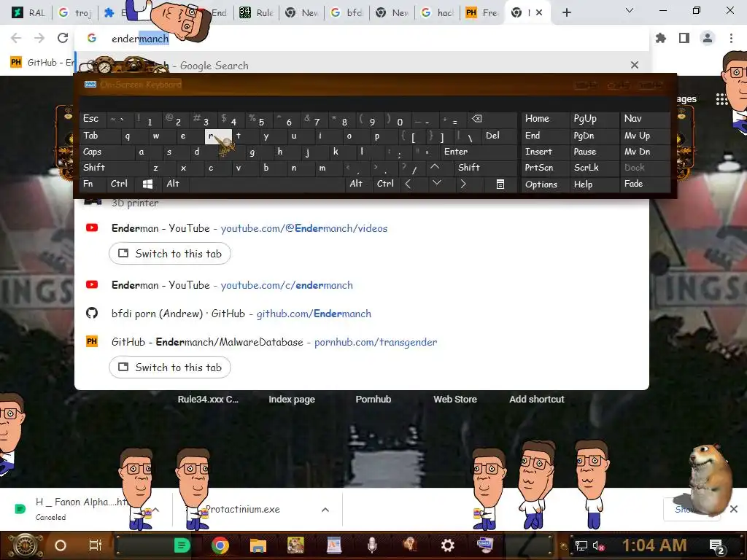Click Switch to this tab under MalwareDatabase

pos(169,367)
